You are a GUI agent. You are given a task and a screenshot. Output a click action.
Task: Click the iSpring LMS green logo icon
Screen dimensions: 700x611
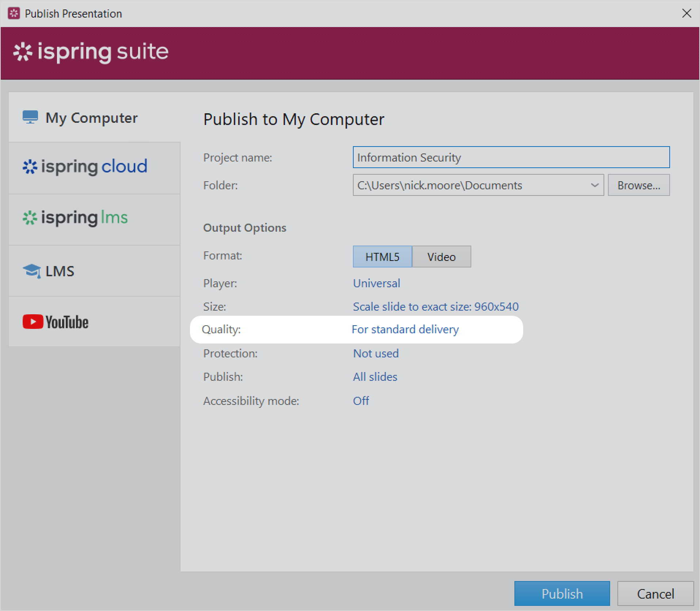tap(30, 218)
